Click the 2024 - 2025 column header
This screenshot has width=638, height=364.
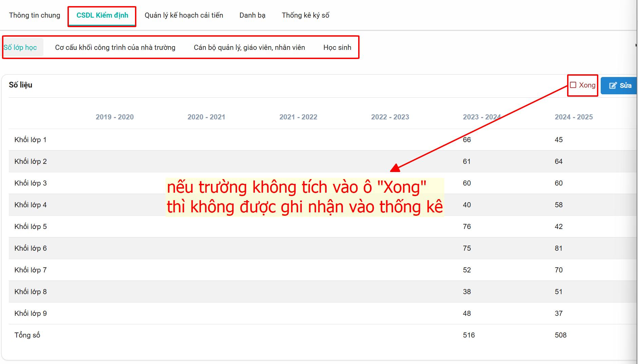574,117
